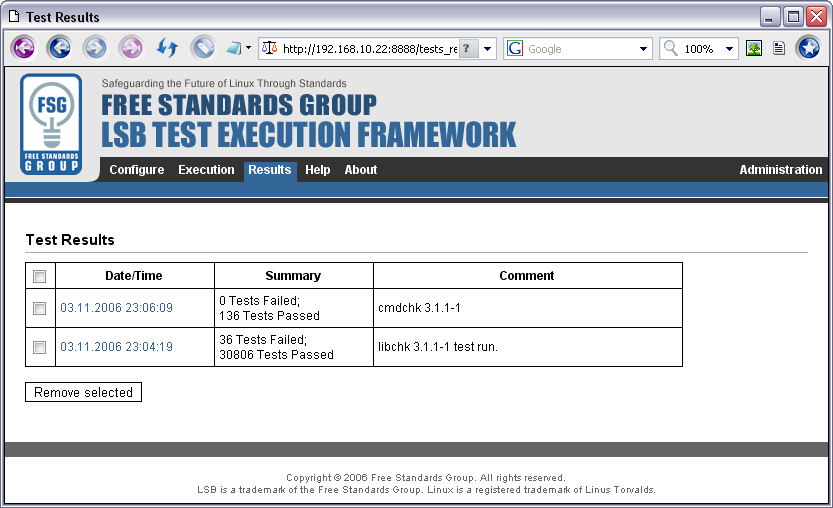
Task: Click the blue star button in toolbar
Action: (x=809, y=48)
